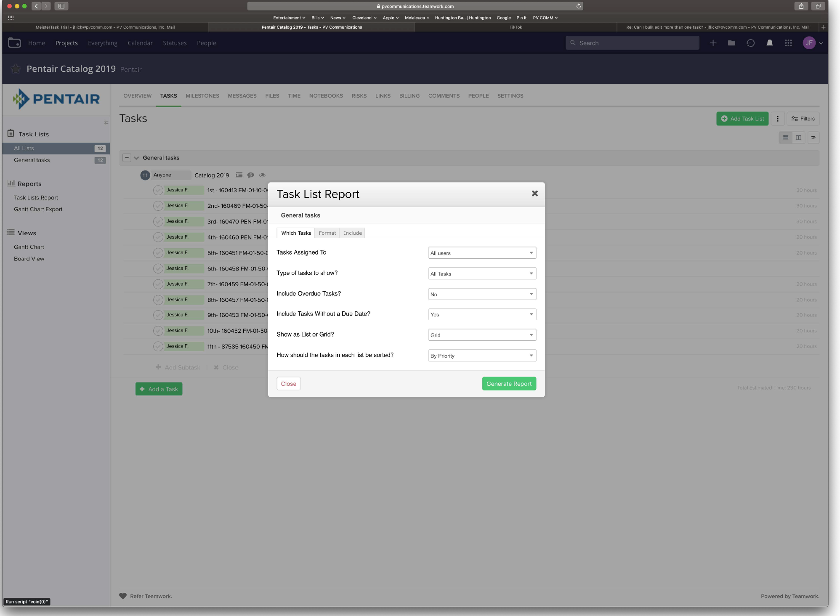The height and width of the screenshot is (616, 840).
Task: Open Catalog 2019 subtasks list icon
Action: coord(239,175)
